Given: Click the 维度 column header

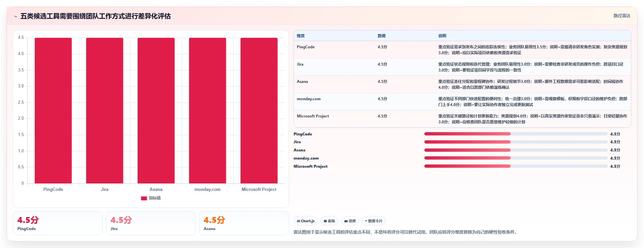Looking at the screenshot, I should 301,36.
